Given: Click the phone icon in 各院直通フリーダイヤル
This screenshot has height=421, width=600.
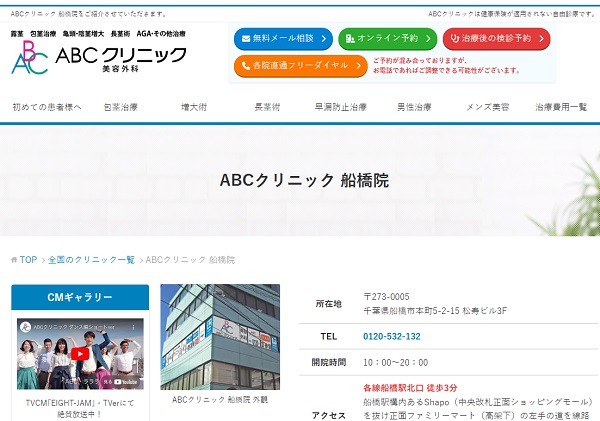Looking at the screenshot, I should point(246,66).
